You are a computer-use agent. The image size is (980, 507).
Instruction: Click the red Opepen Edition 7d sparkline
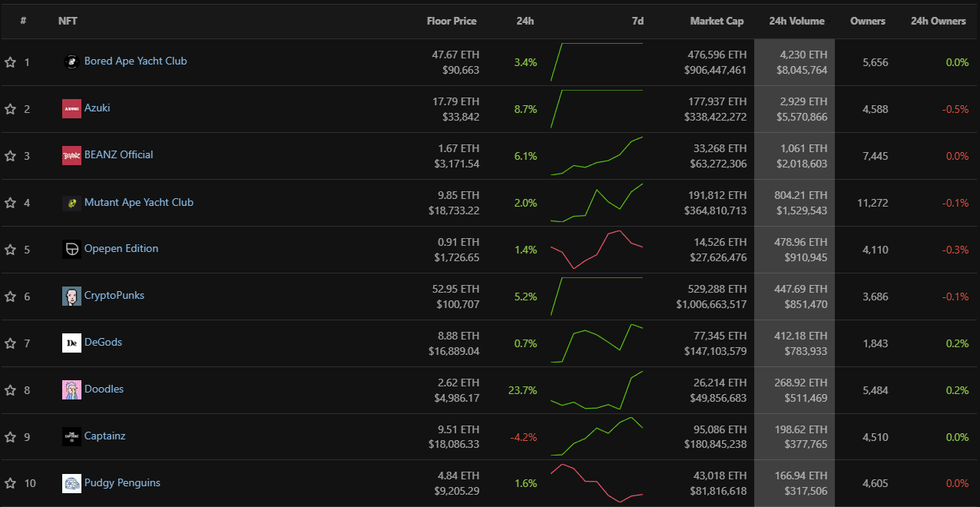(x=597, y=250)
